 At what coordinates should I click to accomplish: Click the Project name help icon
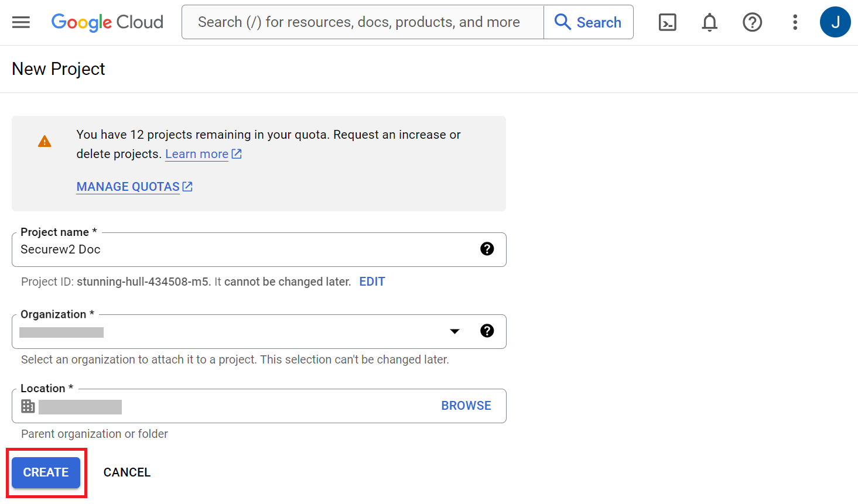click(x=487, y=249)
